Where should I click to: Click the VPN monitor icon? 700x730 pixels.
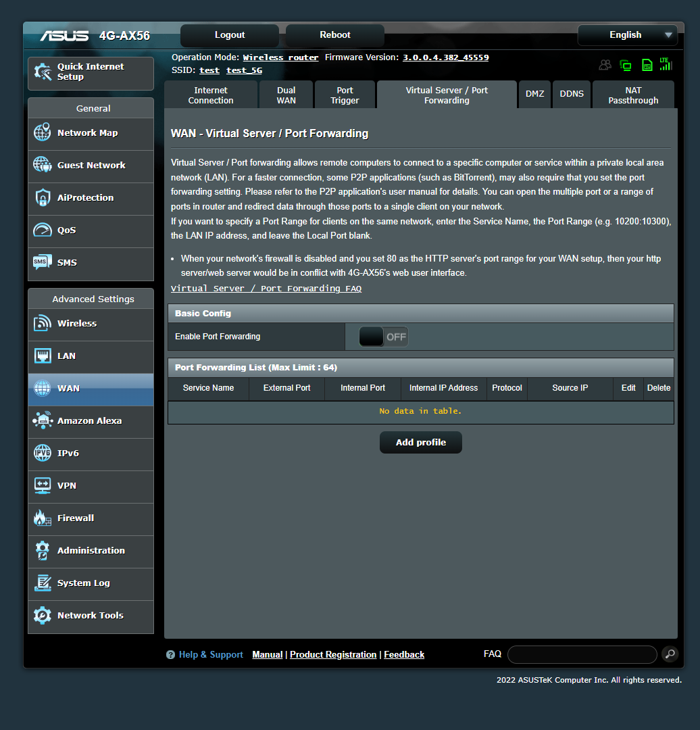[x=43, y=485]
